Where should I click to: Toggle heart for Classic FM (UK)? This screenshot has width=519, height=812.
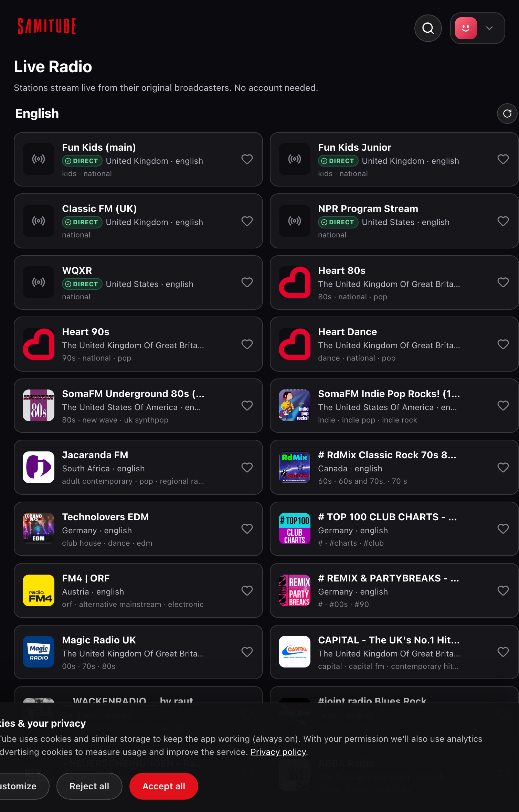(x=247, y=221)
